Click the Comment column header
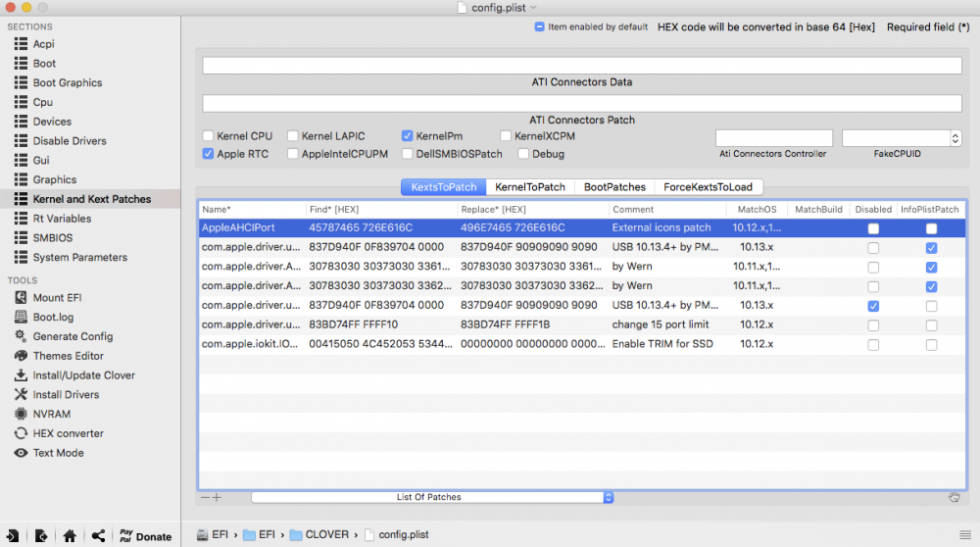Viewport: 980px width, 547px height. [x=667, y=210]
